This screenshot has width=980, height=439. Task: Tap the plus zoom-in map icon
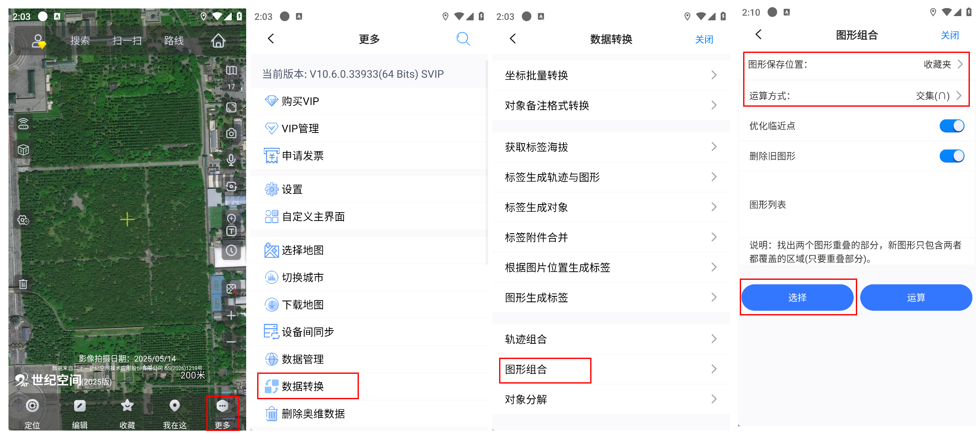[231, 315]
